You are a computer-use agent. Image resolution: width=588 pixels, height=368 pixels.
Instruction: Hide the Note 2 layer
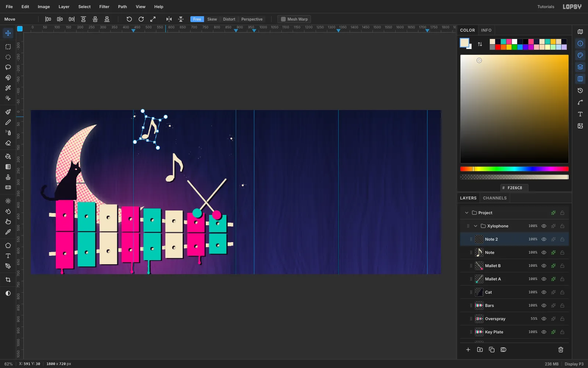click(544, 239)
